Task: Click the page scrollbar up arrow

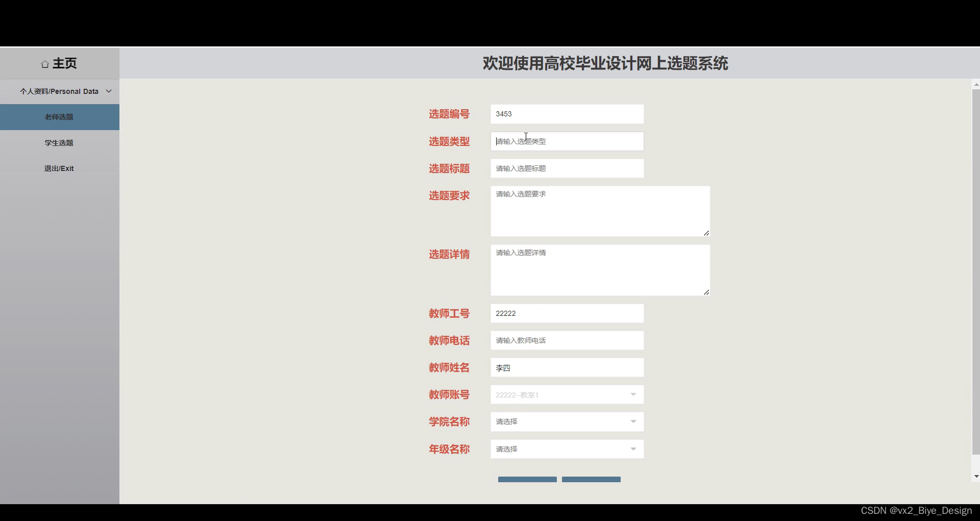Action: pos(976,85)
